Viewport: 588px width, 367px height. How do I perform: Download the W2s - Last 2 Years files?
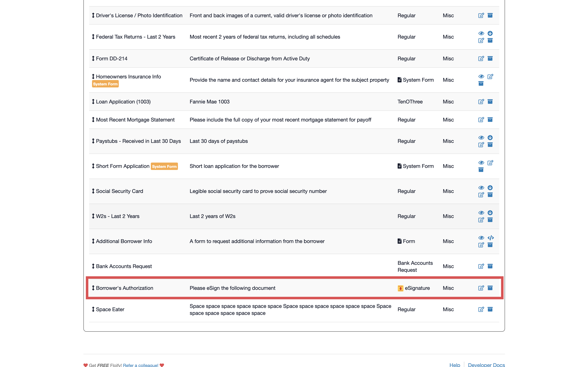tap(490, 212)
